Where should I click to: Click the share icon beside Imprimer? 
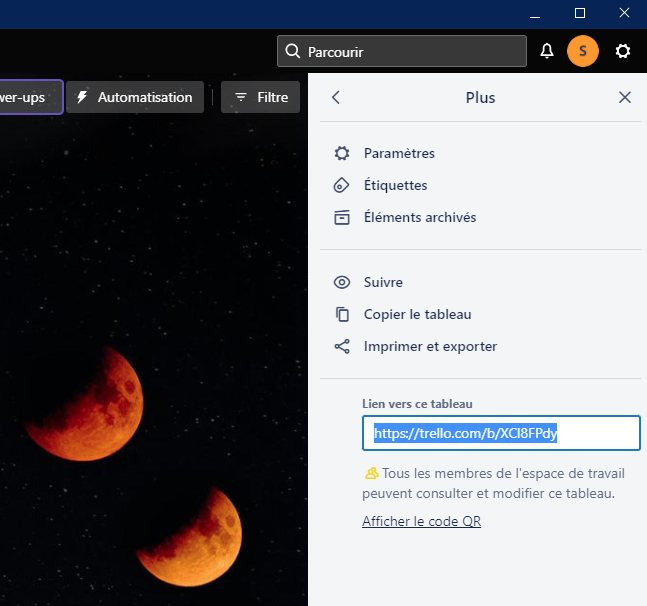[342, 347]
